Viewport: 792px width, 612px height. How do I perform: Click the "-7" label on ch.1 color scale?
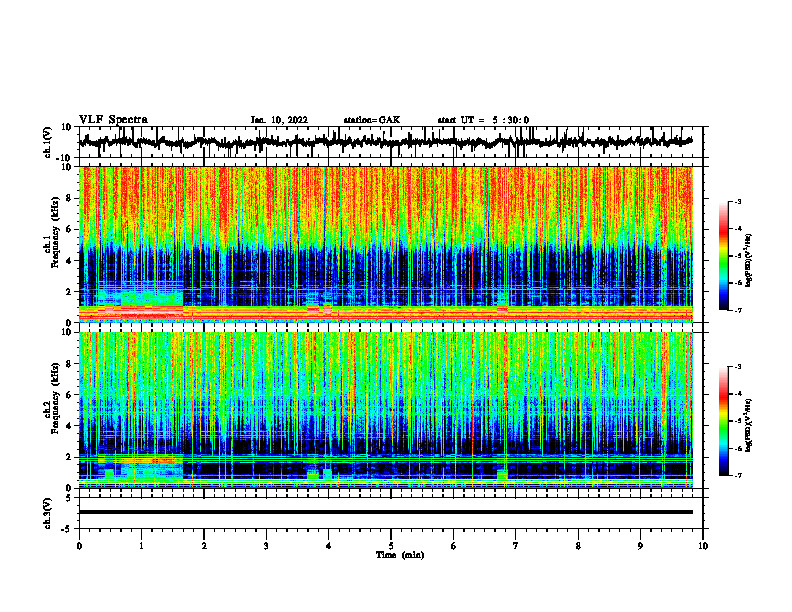point(738,310)
